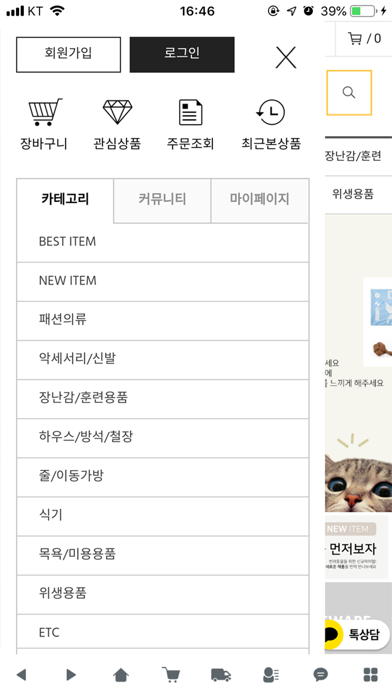The image size is (392, 696).
Task: Click the 로그인 login button
Action: (x=182, y=55)
